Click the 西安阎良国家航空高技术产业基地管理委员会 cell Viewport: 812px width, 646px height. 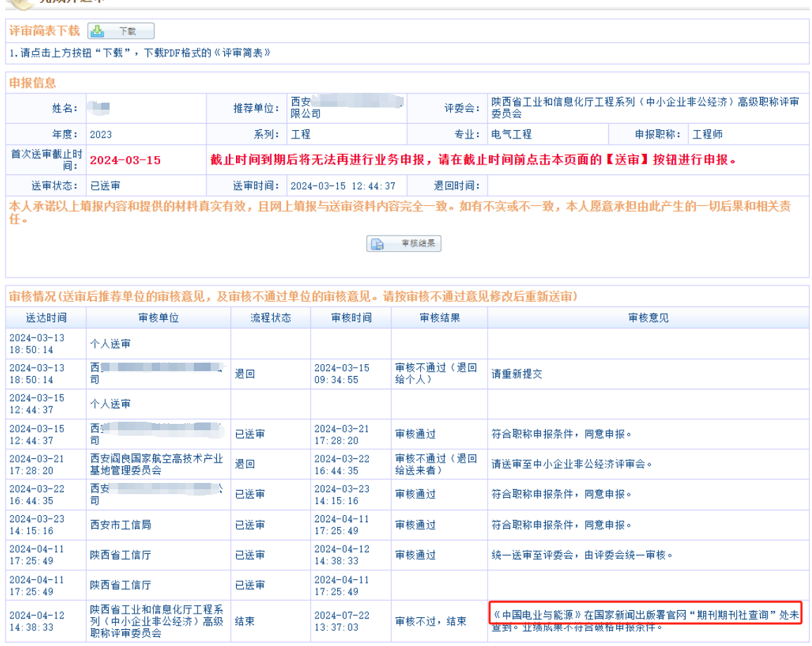point(156,465)
